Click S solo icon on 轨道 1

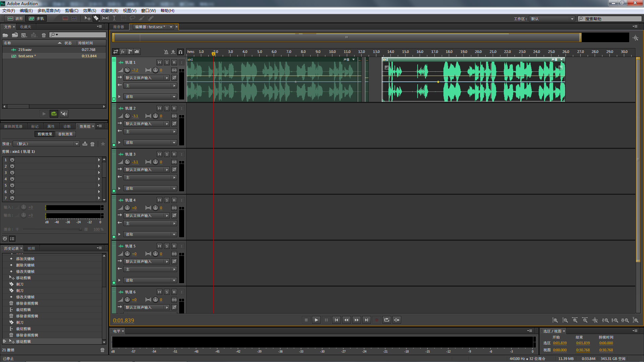[x=166, y=62]
